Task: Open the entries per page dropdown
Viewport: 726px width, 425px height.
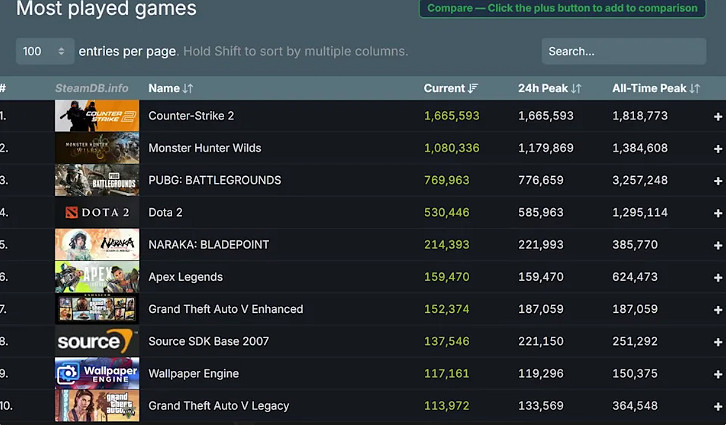Action: point(45,51)
